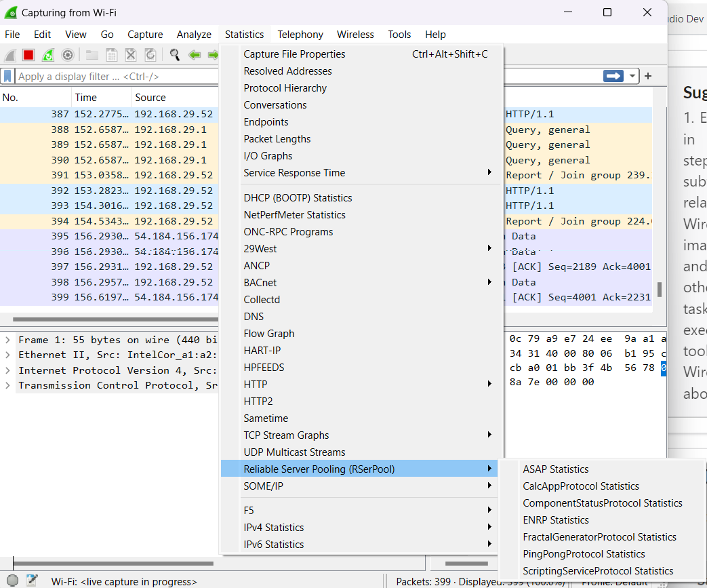Viewport: 707px width, 588px height.
Task: Click the display filter bookmark icon
Action: (7, 76)
